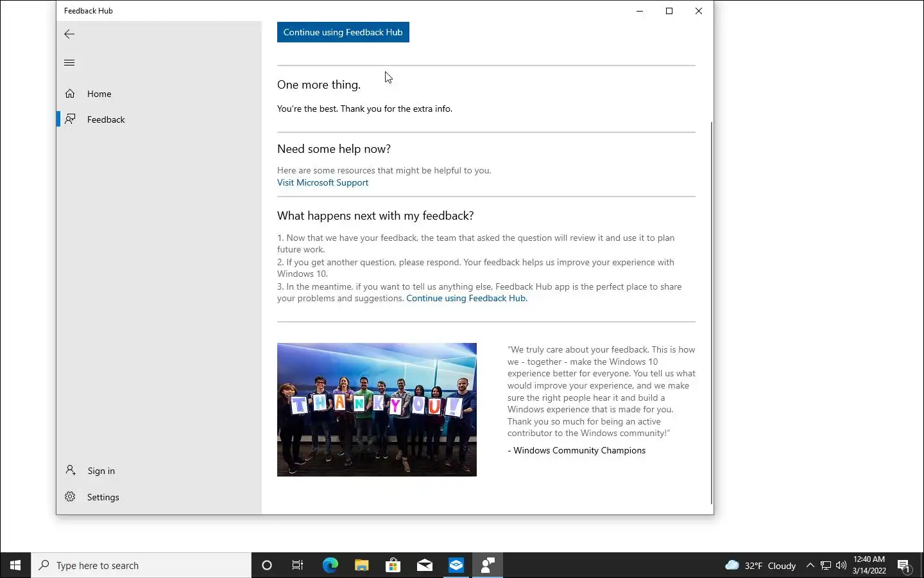Show hidden system tray icons
Screen dimensions: 924x578
[810, 565]
